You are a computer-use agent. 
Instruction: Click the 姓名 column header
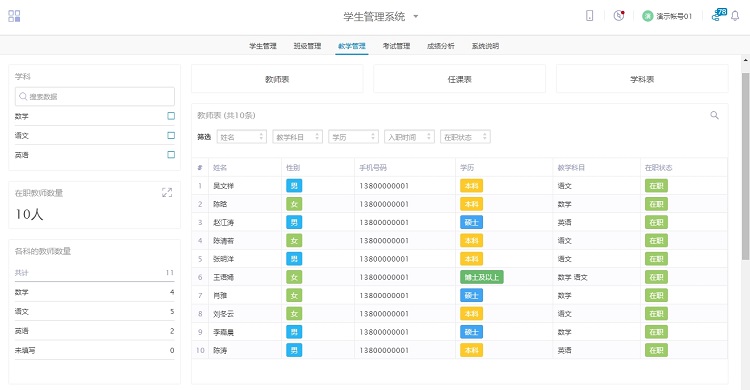point(220,167)
